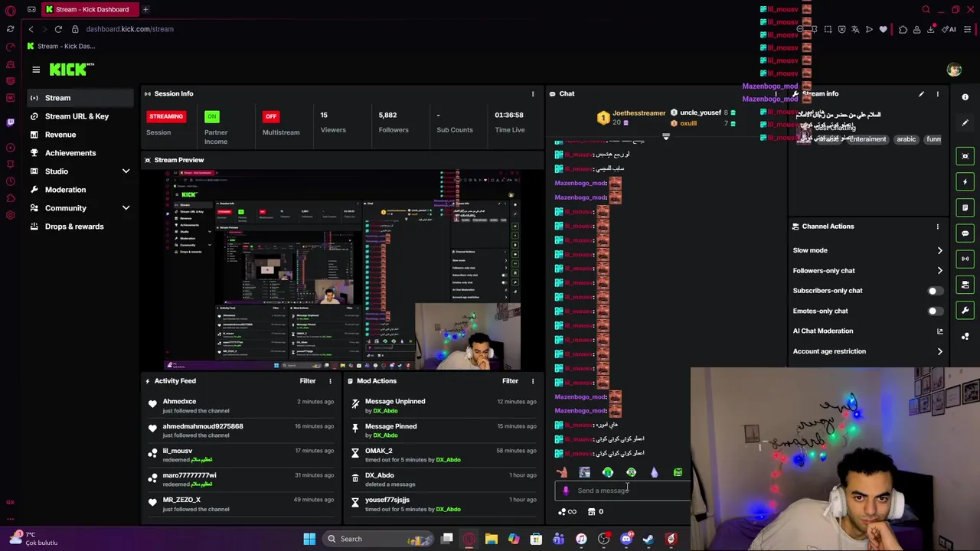
Task: Click the Kick logo
Action: (x=71, y=70)
